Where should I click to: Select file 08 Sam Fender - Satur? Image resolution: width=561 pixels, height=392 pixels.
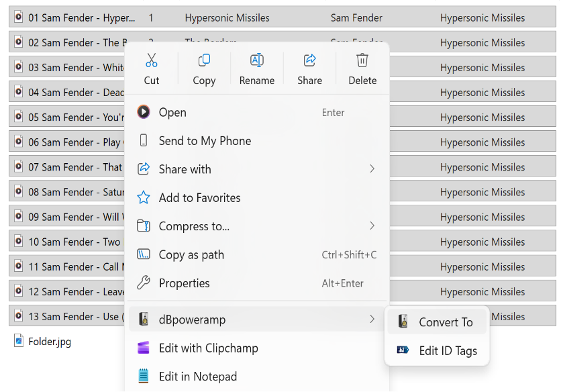point(76,192)
